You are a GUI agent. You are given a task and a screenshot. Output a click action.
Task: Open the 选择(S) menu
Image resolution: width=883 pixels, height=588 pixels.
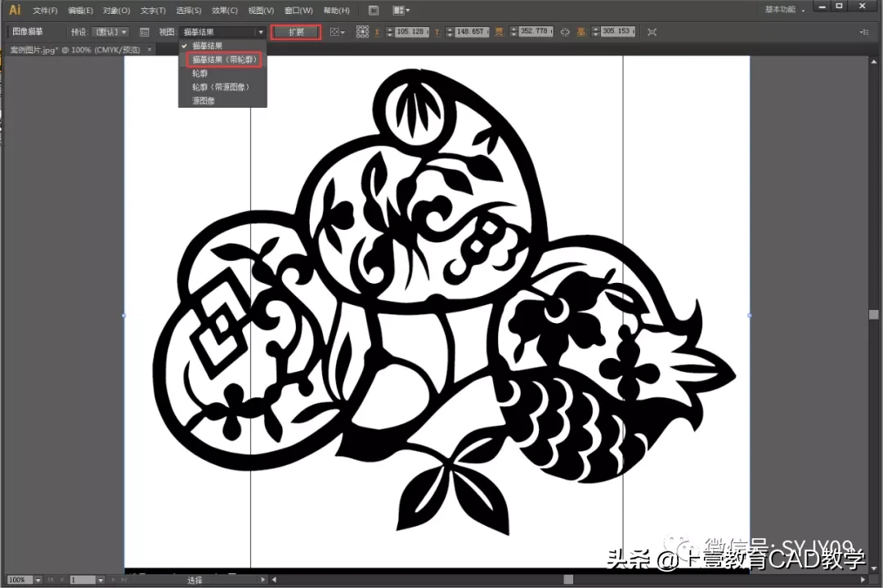(x=189, y=11)
